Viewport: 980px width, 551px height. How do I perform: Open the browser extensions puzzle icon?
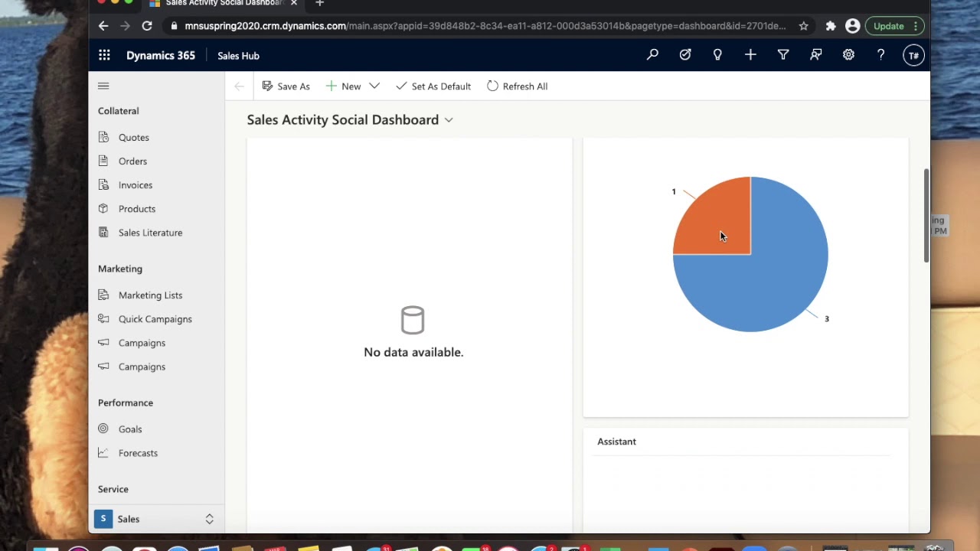[831, 26]
